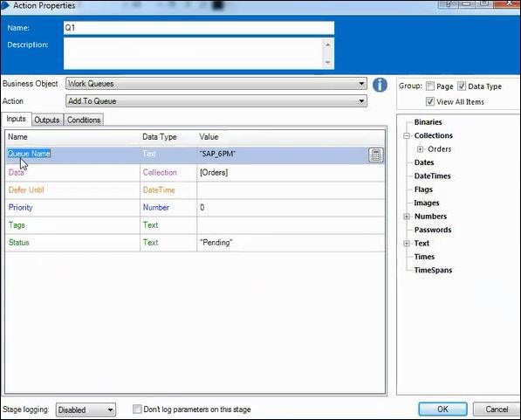Expand the Text tree group
Viewport: 521px width, 420px height.
[407, 244]
